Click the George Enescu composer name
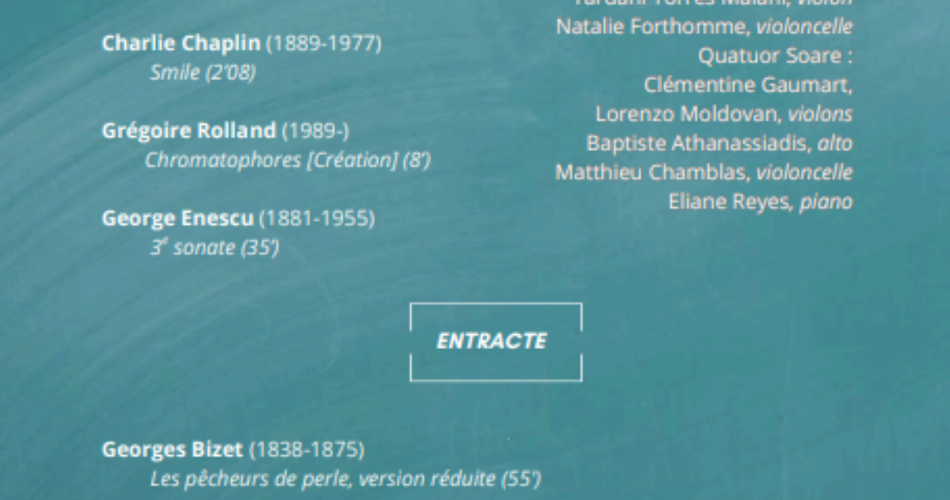 178,218
